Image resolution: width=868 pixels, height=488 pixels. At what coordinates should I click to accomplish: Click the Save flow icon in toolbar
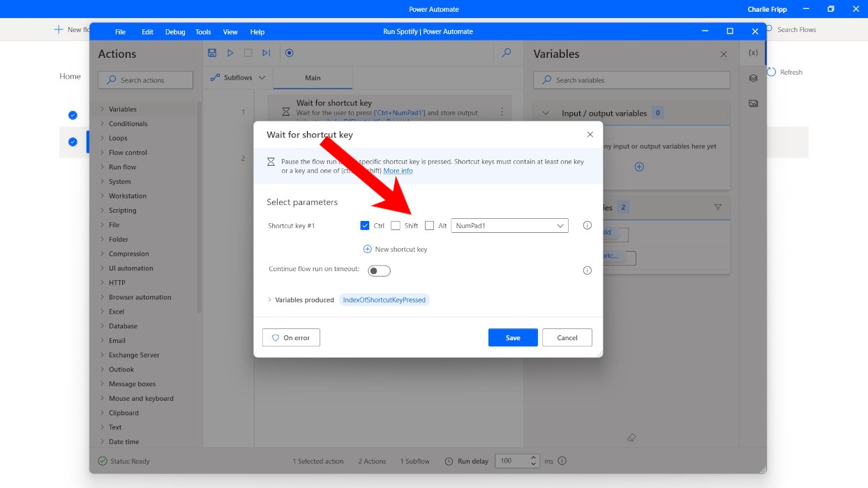212,52
